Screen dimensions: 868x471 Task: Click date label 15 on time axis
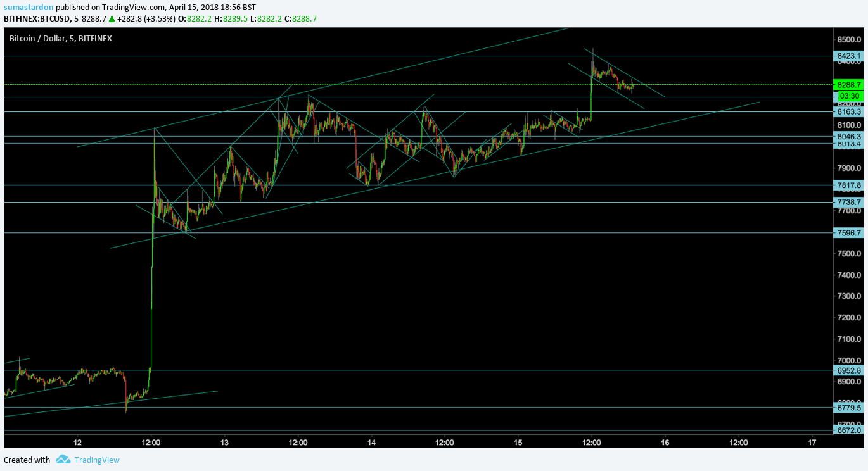click(x=518, y=443)
